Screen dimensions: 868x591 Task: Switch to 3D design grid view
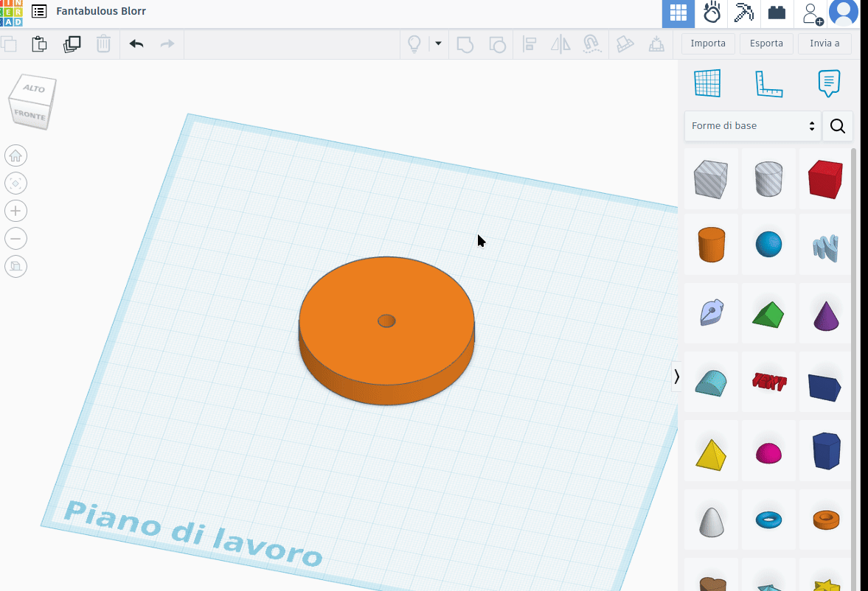tap(678, 13)
